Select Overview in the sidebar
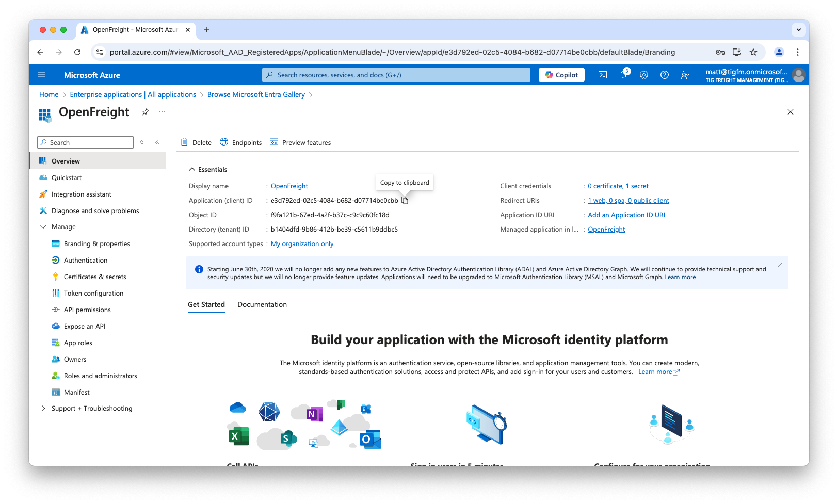838x504 pixels. tap(98, 161)
